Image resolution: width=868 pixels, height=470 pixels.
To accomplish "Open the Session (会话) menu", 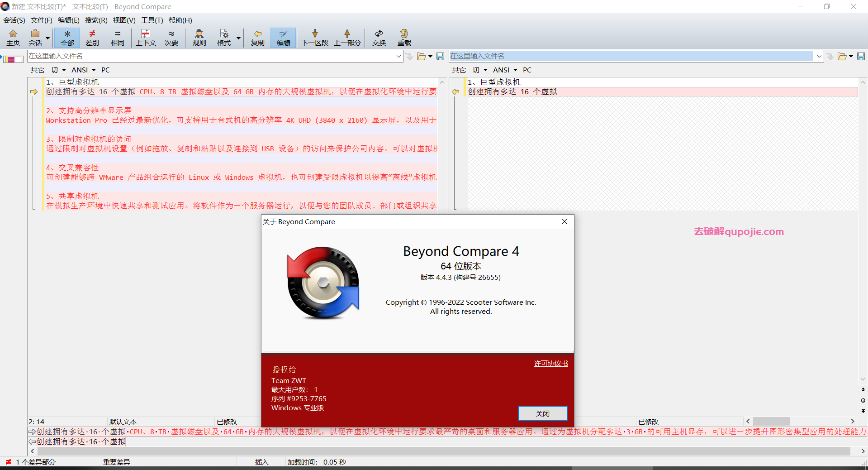I will tap(14, 20).
